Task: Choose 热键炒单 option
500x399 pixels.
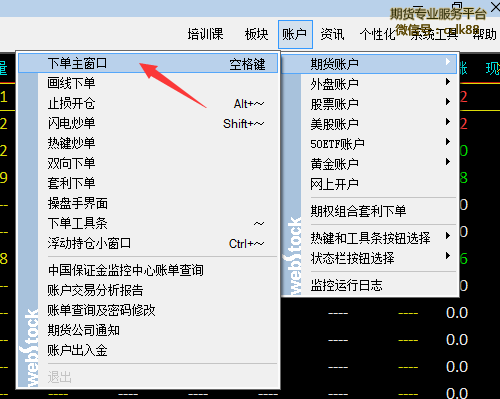Action: pos(148,143)
